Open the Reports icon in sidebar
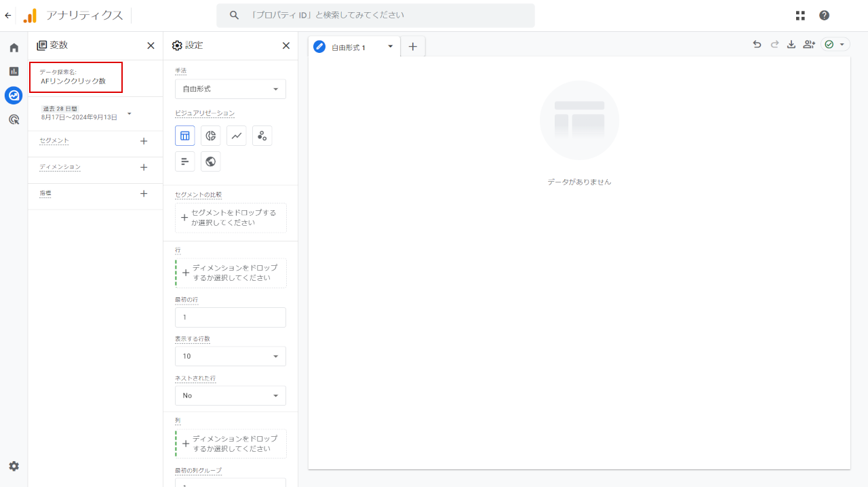 click(14, 71)
